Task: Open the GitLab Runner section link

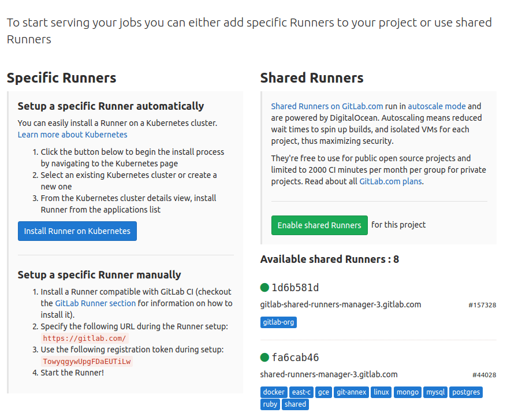Action: (95, 303)
